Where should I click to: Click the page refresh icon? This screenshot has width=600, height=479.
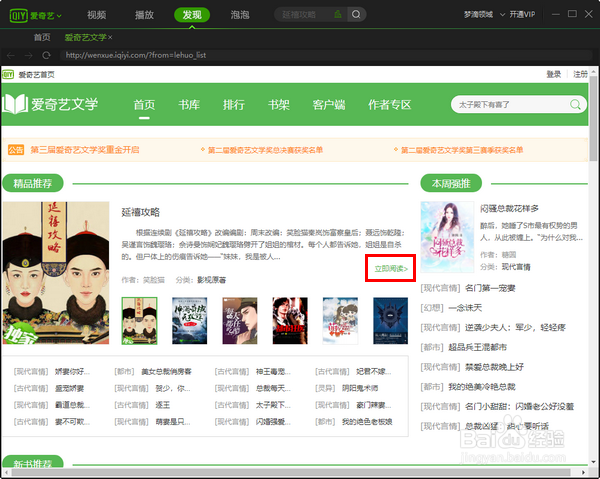[46, 55]
